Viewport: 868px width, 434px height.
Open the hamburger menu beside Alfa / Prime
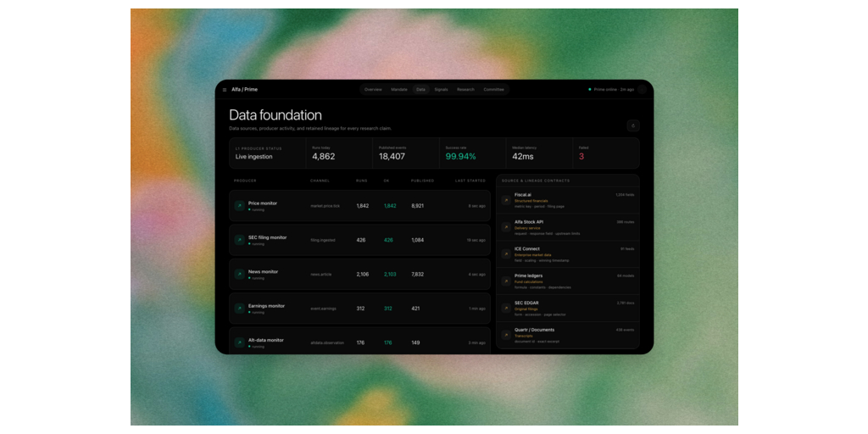click(x=224, y=90)
